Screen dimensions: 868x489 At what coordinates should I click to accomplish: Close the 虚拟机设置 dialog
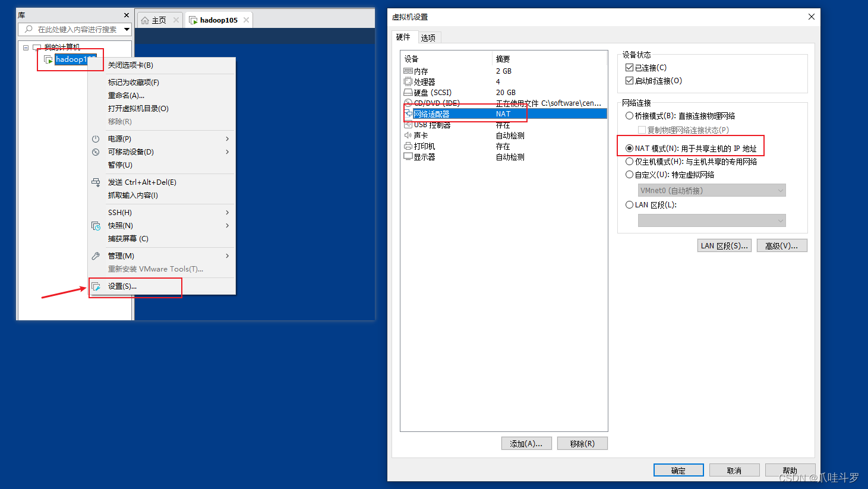(x=812, y=17)
